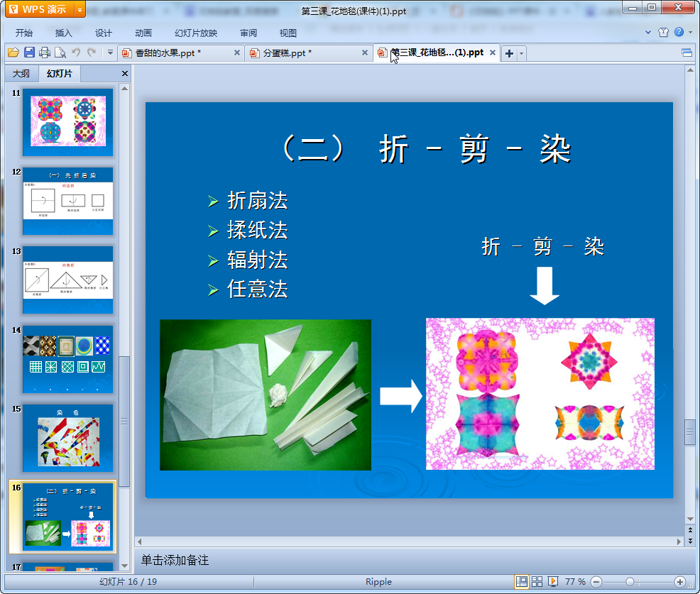The image size is (700, 594).
Task: Open the skin (shirt) icon
Action: [663, 32]
